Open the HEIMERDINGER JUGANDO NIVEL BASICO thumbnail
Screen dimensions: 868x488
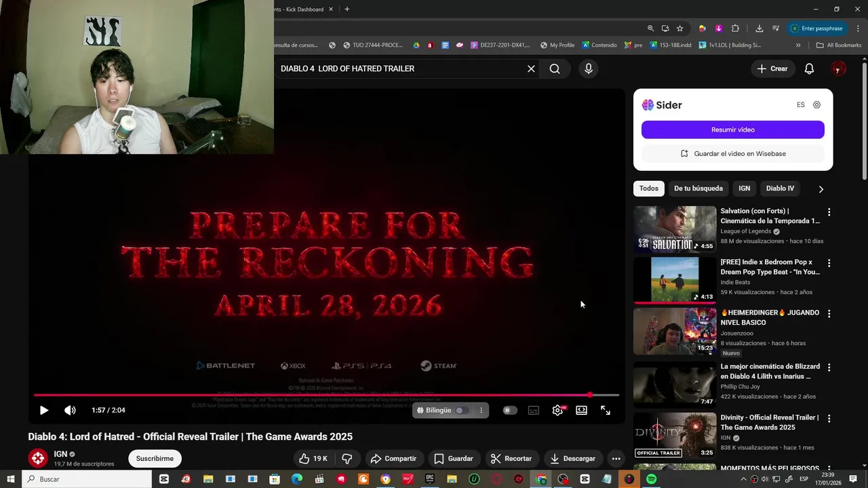pyautogui.click(x=675, y=331)
